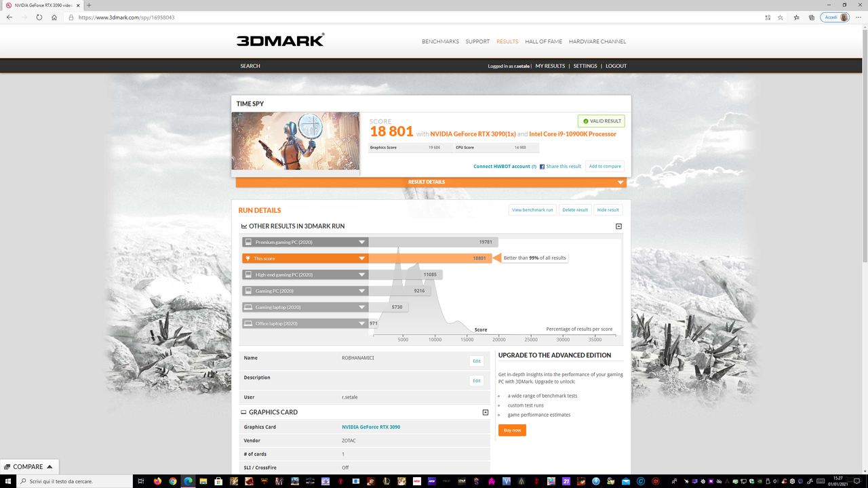Click the View benchmark run button
868x488 pixels.
(532, 209)
